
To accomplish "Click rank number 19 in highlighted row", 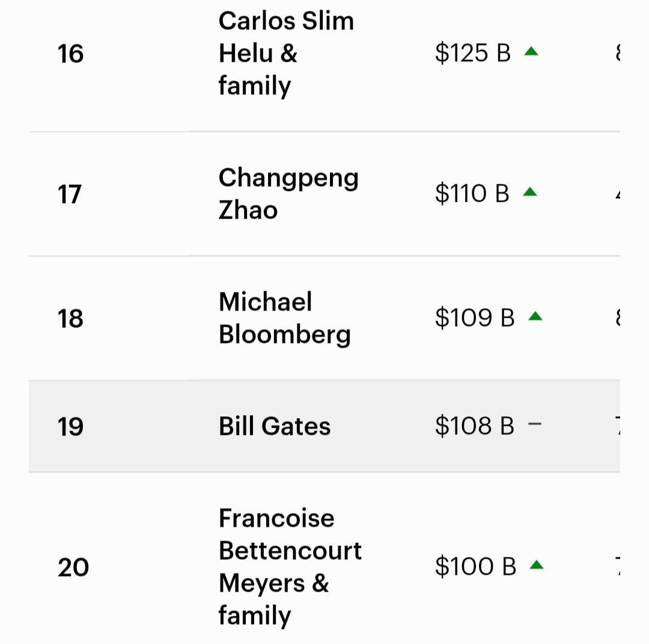I will click(x=70, y=427).
